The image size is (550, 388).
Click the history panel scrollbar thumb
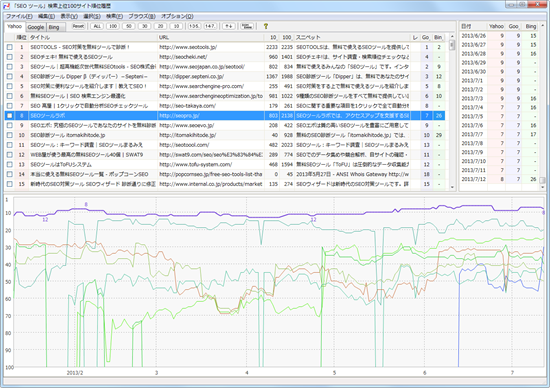tap(542, 180)
